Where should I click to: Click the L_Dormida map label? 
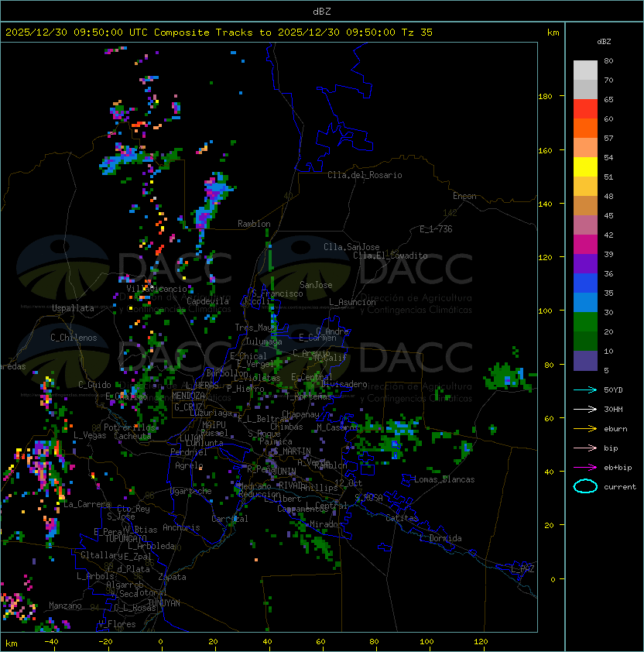point(440,537)
